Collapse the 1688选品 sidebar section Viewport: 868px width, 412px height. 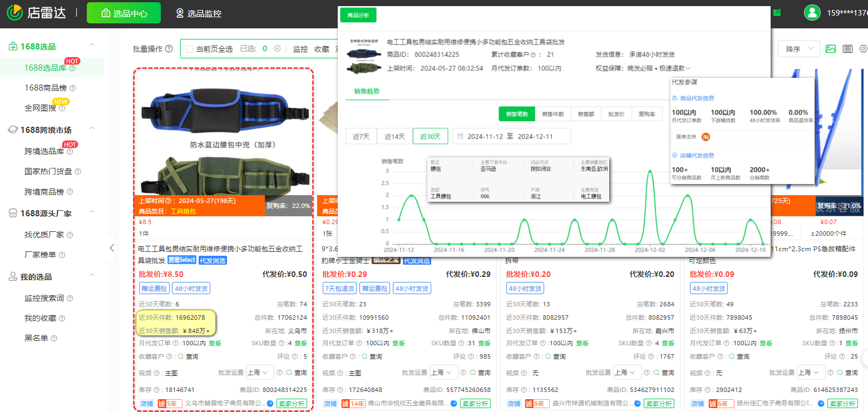click(92, 44)
